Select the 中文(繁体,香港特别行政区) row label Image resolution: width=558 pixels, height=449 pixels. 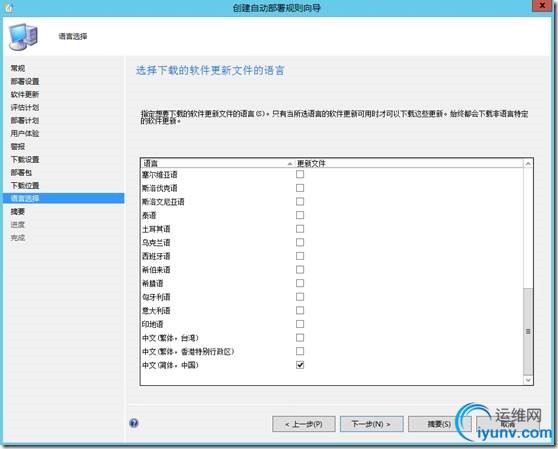point(188,352)
